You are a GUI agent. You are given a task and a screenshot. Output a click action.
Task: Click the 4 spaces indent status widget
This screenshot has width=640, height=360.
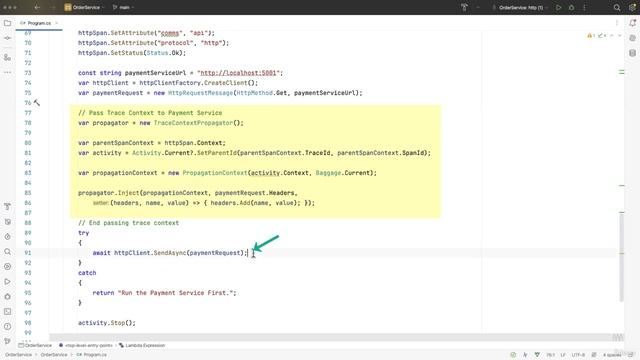click(x=612, y=355)
